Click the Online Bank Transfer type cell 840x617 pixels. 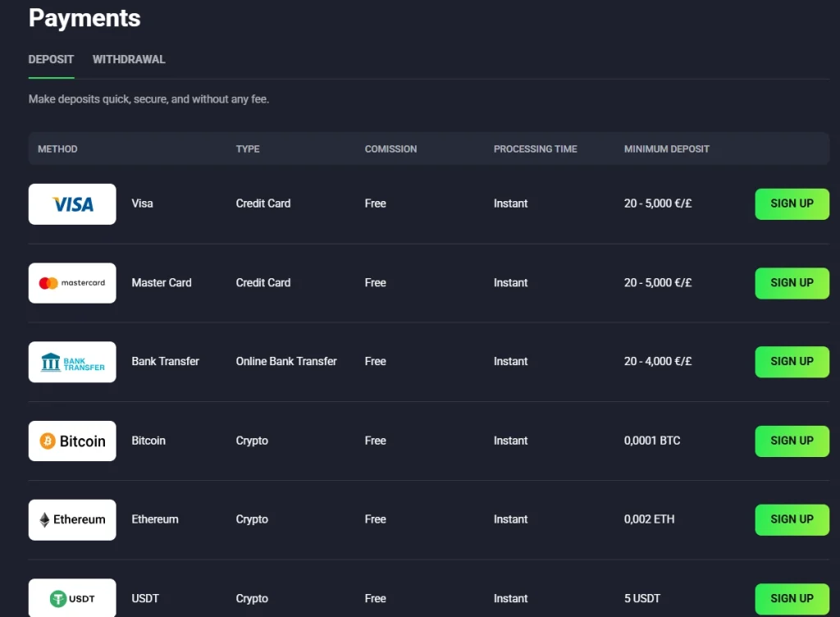pyautogui.click(x=286, y=362)
